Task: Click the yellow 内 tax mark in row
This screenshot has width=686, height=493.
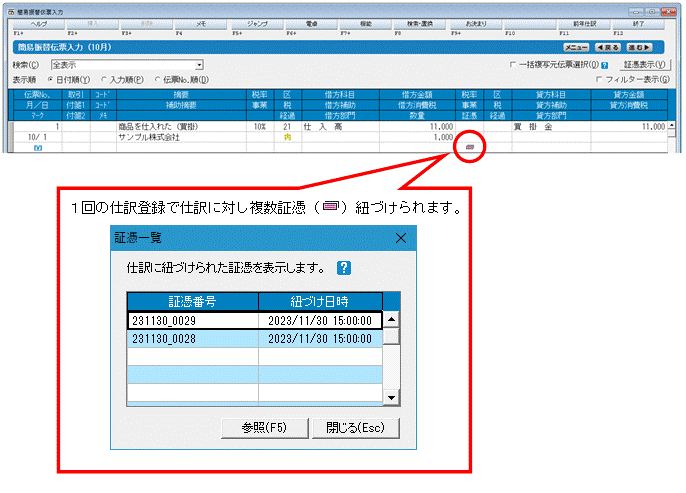Action: 287,137
